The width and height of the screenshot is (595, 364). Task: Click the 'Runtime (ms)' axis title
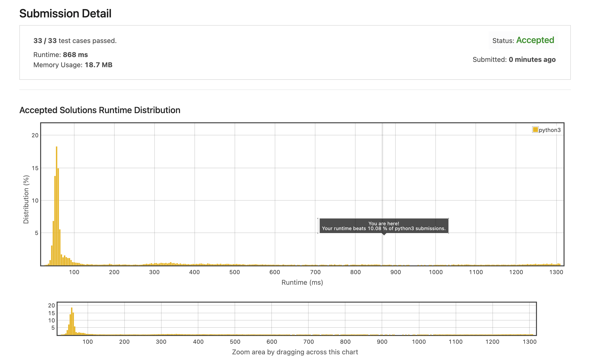302,282
